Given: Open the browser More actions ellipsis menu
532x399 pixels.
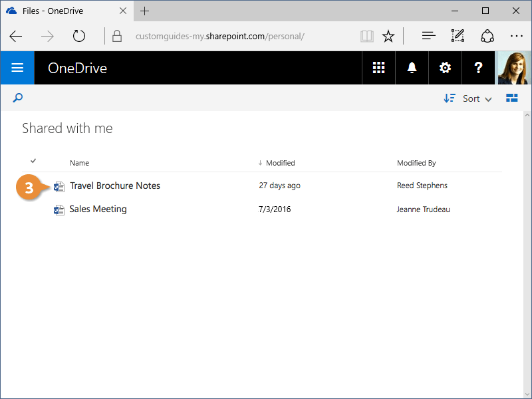Looking at the screenshot, I should coord(516,36).
